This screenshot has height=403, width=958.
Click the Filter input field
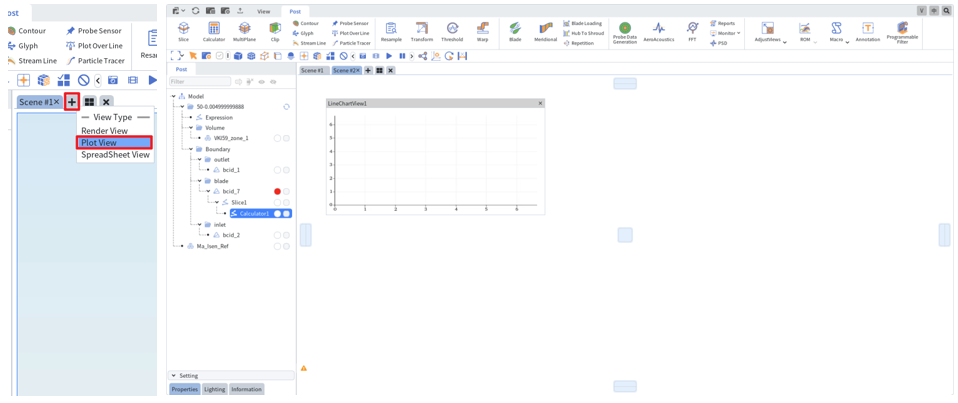200,81
